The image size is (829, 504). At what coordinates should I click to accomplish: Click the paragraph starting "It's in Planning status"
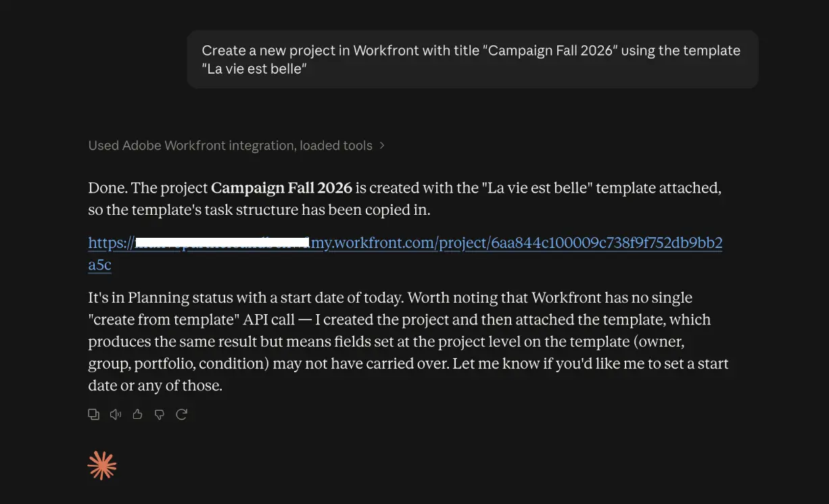(408, 341)
